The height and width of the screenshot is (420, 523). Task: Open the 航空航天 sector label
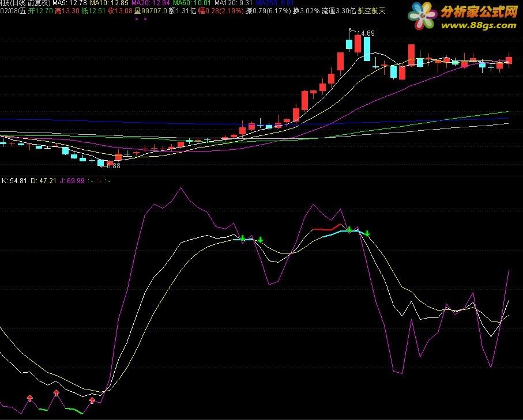[371, 11]
